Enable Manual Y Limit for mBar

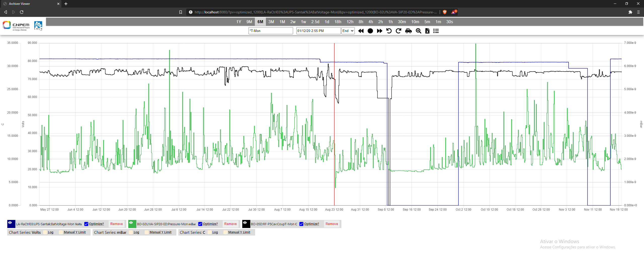pyautogui.click(x=147, y=232)
